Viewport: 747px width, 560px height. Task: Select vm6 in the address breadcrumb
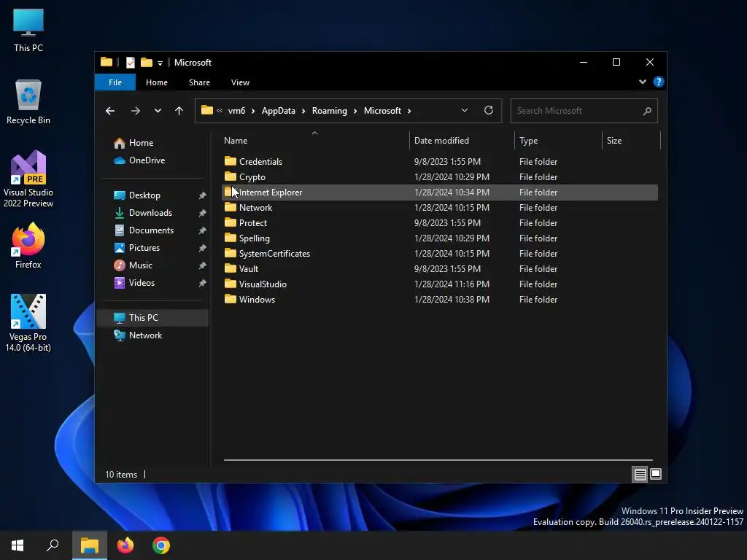pos(237,111)
